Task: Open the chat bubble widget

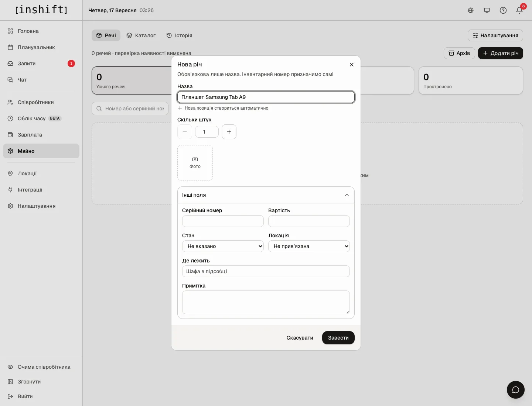Action: coord(516,390)
